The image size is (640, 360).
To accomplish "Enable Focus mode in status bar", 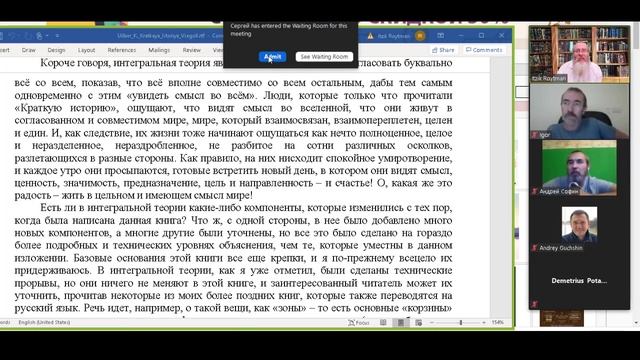I will [x=358, y=322].
